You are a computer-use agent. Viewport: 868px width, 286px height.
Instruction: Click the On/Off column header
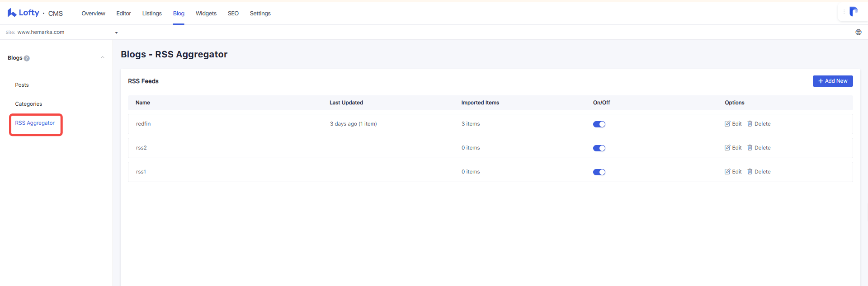[x=602, y=103]
